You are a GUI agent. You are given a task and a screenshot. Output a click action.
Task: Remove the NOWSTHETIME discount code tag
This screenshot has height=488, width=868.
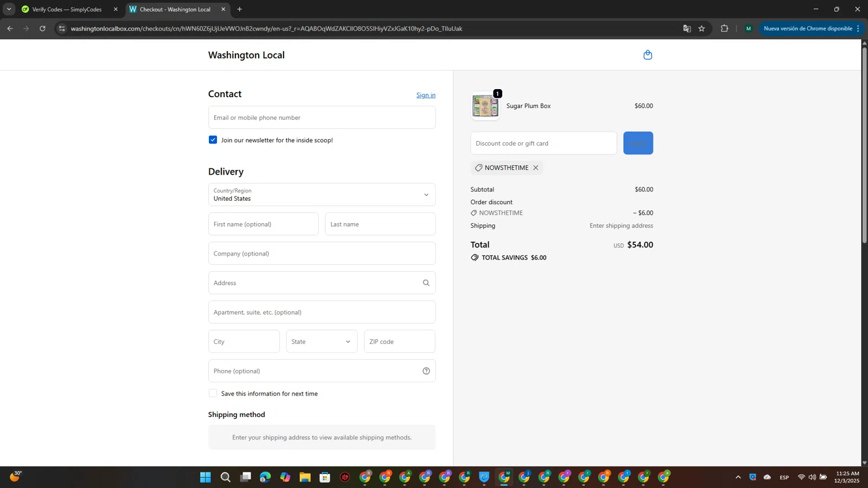(536, 168)
